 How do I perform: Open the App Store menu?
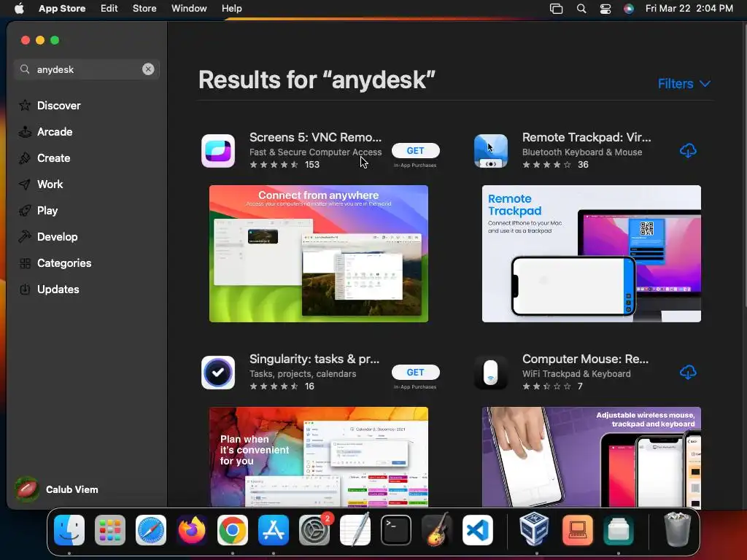(x=62, y=9)
